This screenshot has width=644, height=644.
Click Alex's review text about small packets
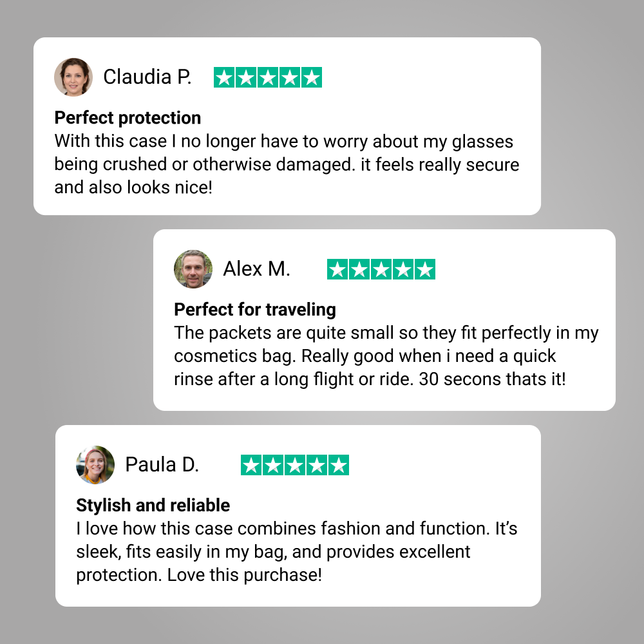(386, 356)
